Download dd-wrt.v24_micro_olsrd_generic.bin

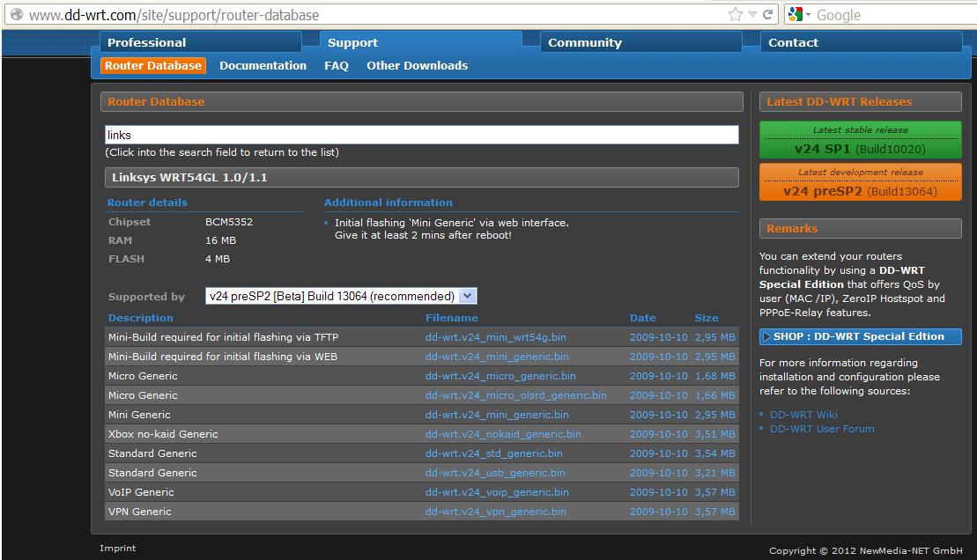515,395
